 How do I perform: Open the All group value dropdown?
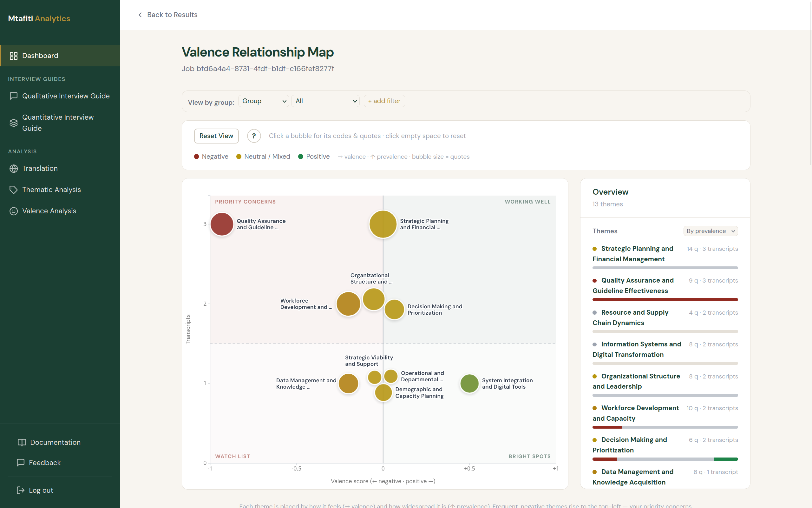point(325,101)
